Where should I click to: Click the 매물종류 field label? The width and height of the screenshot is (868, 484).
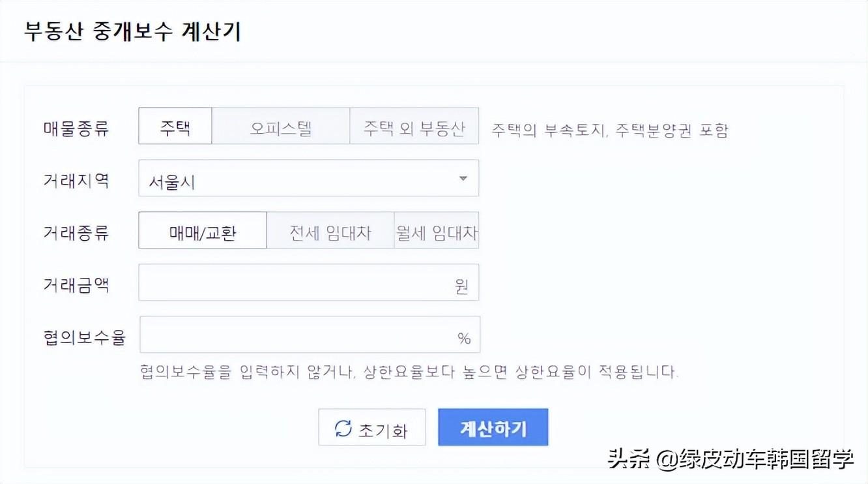point(76,127)
